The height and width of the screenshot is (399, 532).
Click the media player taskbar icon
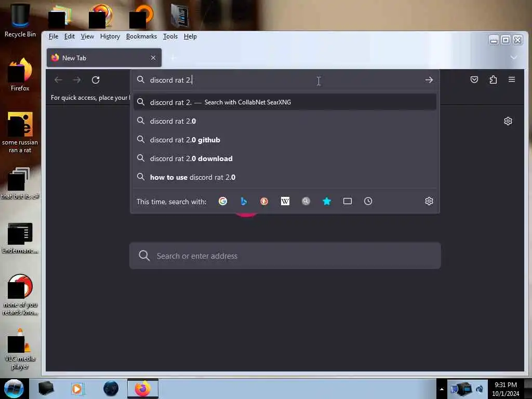pyautogui.click(x=77, y=389)
